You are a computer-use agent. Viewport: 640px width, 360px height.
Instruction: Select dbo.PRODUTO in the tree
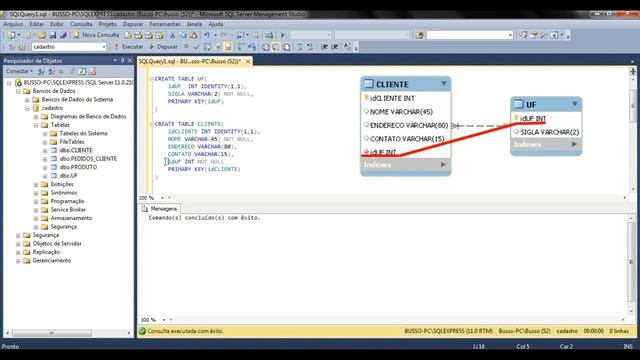(78, 167)
